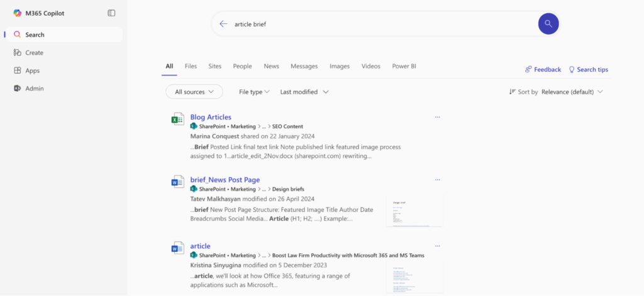Image resolution: width=644 pixels, height=296 pixels.
Task: Click the Admin icon in the sidebar
Action: click(x=17, y=88)
